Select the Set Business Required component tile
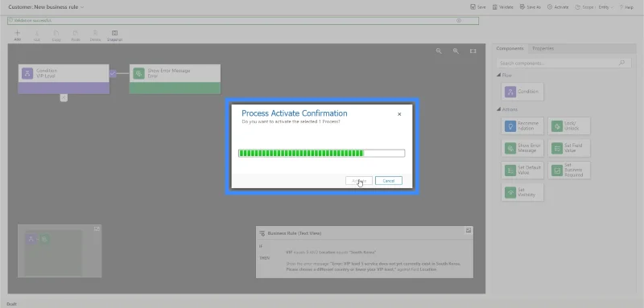 point(569,170)
